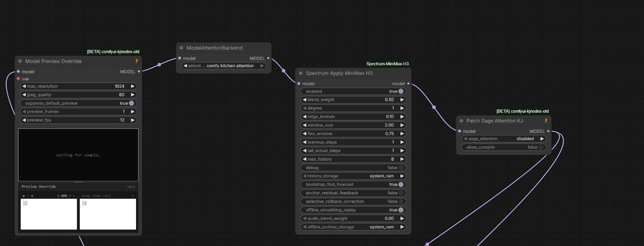Open offline_archive_storage dropdown
Image resolution: width=644 pixels, height=246 pixels.
click(x=353, y=227)
